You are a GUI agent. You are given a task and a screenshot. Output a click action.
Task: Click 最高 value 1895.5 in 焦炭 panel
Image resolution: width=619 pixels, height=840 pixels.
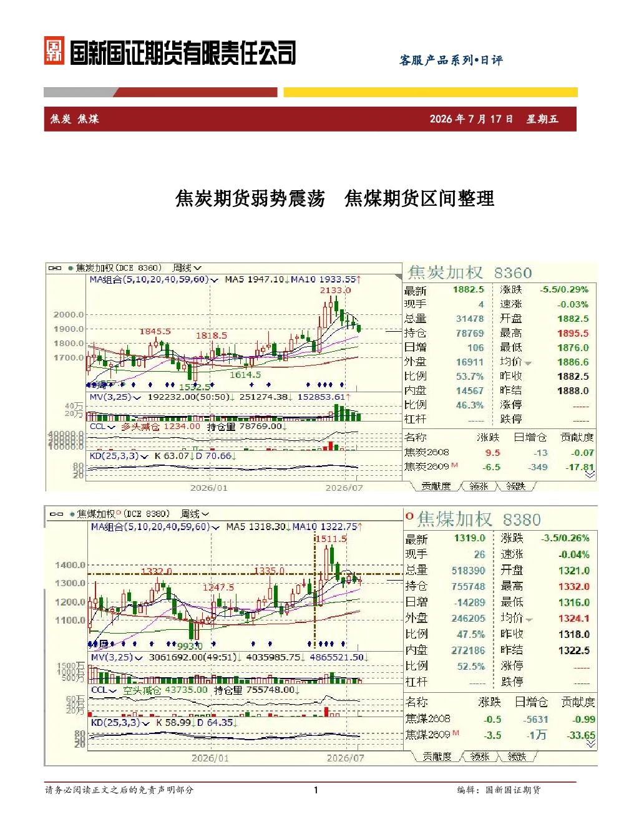coord(573,334)
